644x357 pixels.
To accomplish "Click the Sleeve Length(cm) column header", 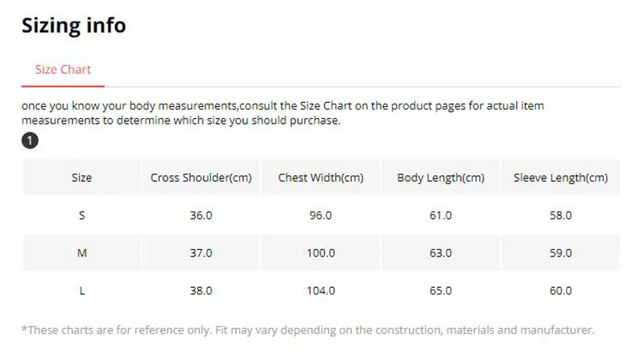I will (560, 177).
